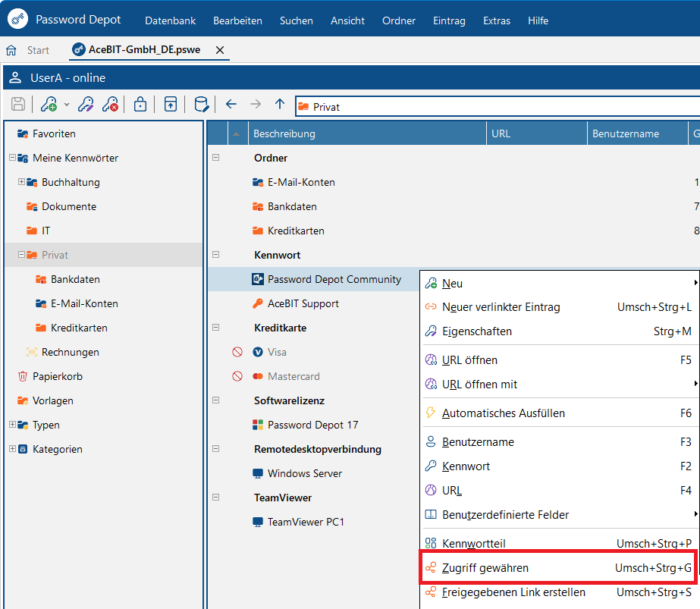700x609 pixels.
Task: Select the IT folder in tree
Action: coord(46,231)
